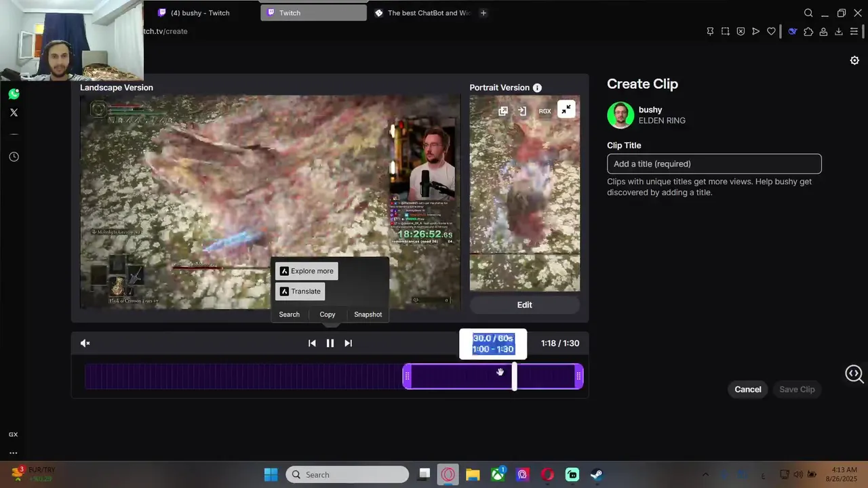Click the landscape version video preview
868x488 pixels.
270,202
